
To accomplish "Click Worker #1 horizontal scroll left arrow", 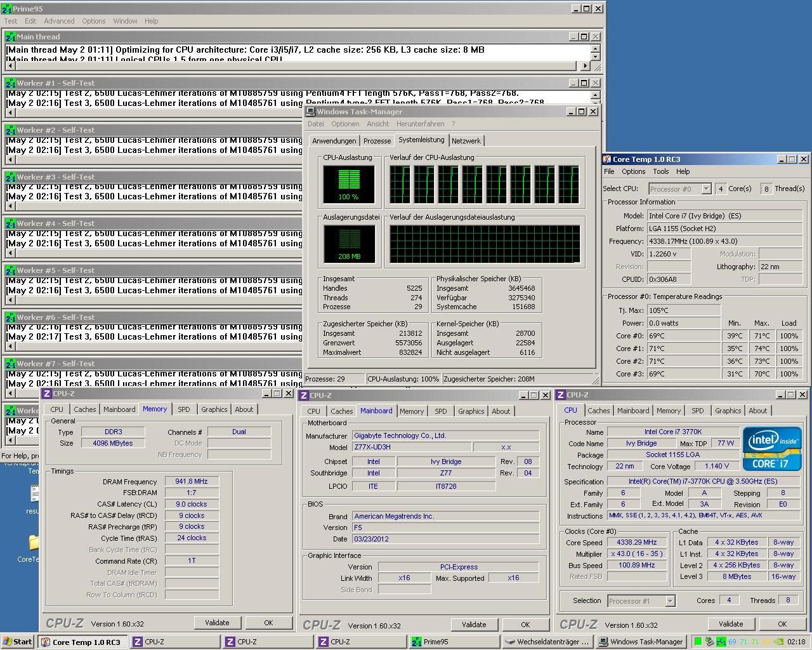I will [x=10, y=112].
